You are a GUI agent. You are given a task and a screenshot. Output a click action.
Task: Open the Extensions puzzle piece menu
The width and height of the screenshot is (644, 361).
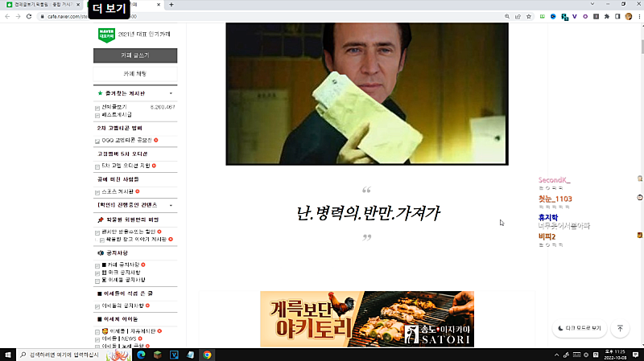tap(607, 16)
